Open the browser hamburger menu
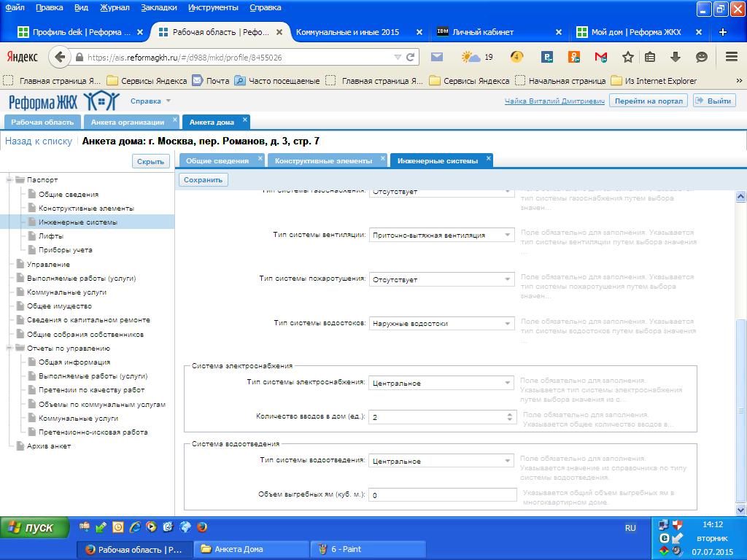The width and height of the screenshot is (747, 560). (x=731, y=57)
